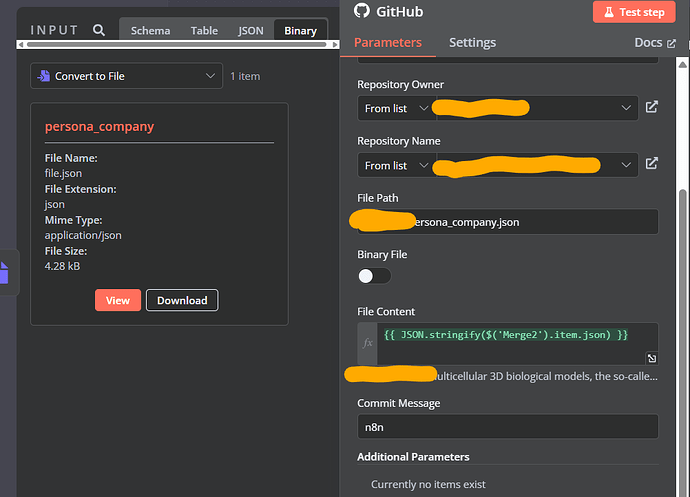Open external link icon beside Repository Name
This screenshot has height=497, width=690.
[652, 164]
